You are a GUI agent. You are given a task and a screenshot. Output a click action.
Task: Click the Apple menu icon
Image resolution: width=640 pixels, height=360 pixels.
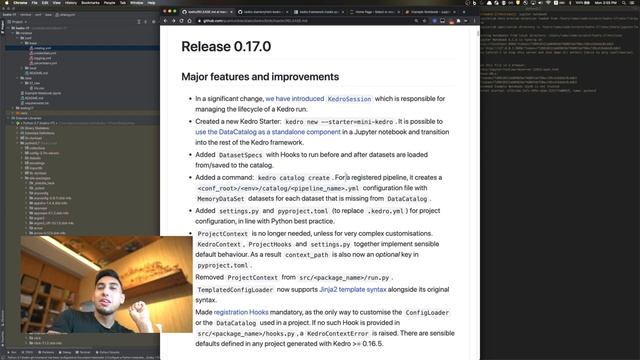point(6,3)
